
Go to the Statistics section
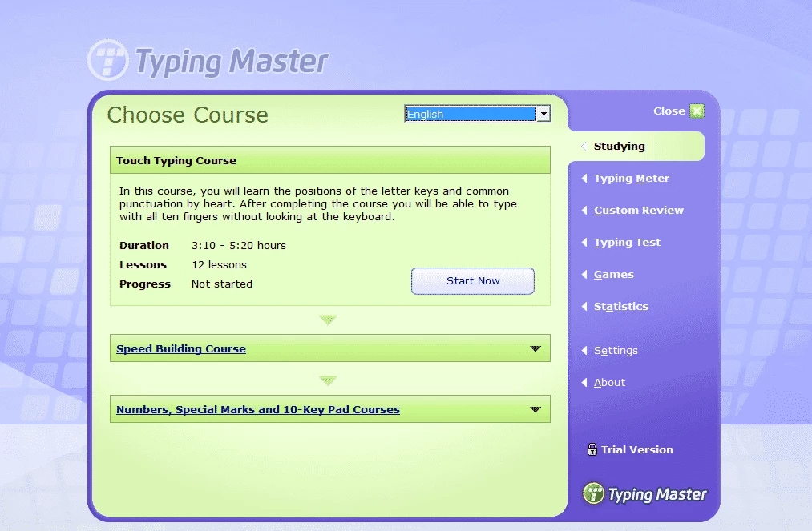[620, 307]
